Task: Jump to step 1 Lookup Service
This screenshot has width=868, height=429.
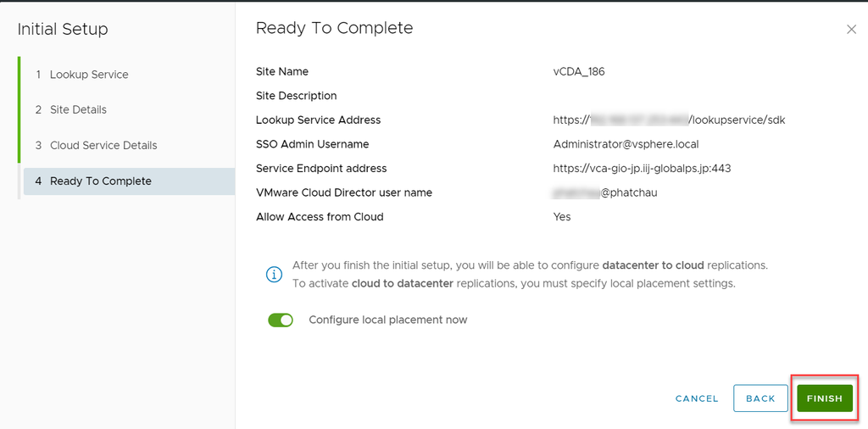Action: [x=89, y=75]
